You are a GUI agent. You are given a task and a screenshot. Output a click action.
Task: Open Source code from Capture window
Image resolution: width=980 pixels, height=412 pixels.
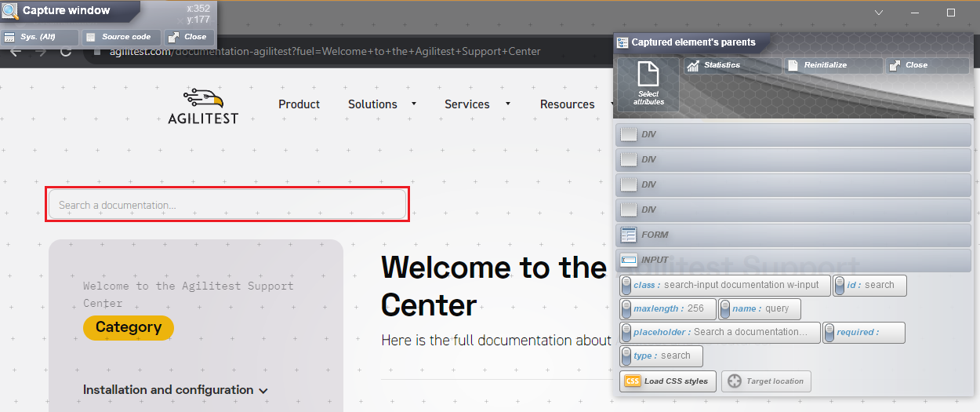click(122, 37)
